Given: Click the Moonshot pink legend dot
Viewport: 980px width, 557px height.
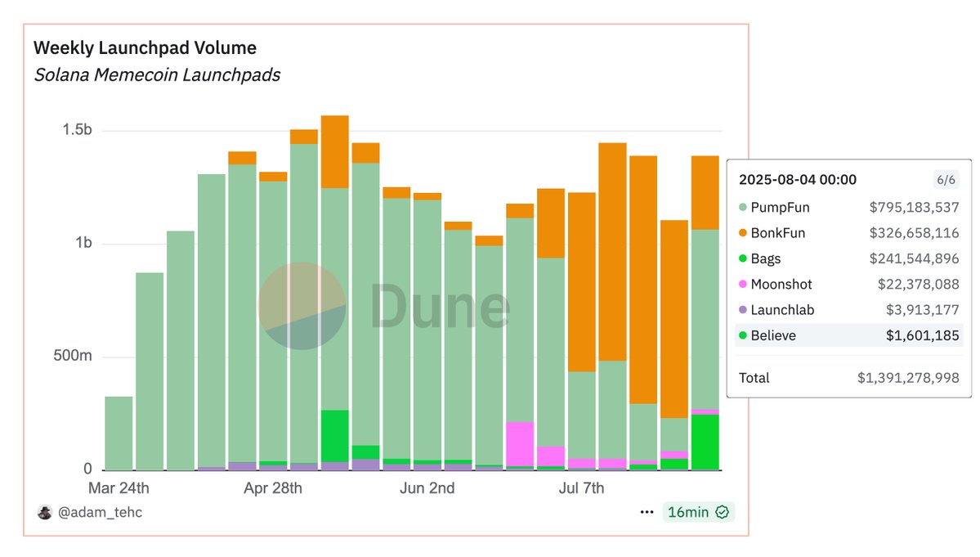Looking at the screenshot, I should coord(742,285).
